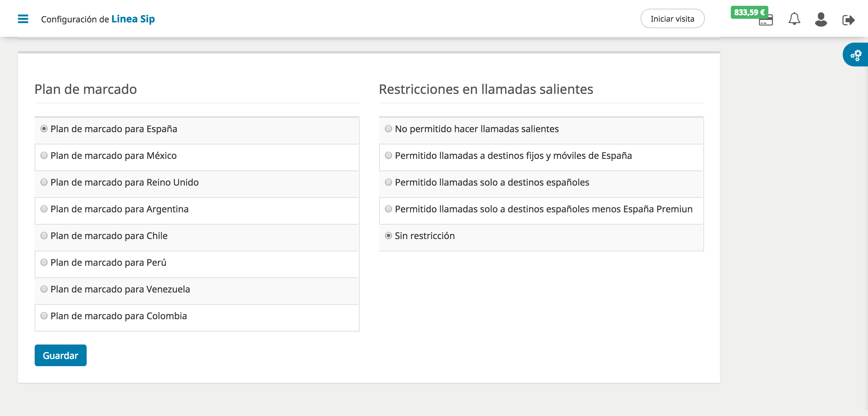Viewport: 868px width, 416px height.
Task: Open the notifications bell
Action: (x=794, y=19)
